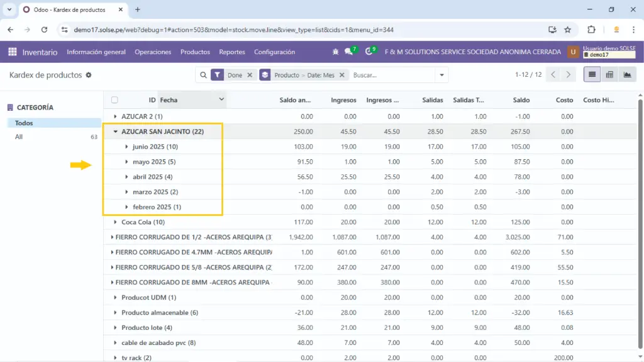Open the Reportes menu
The image size is (644, 362).
(x=231, y=52)
